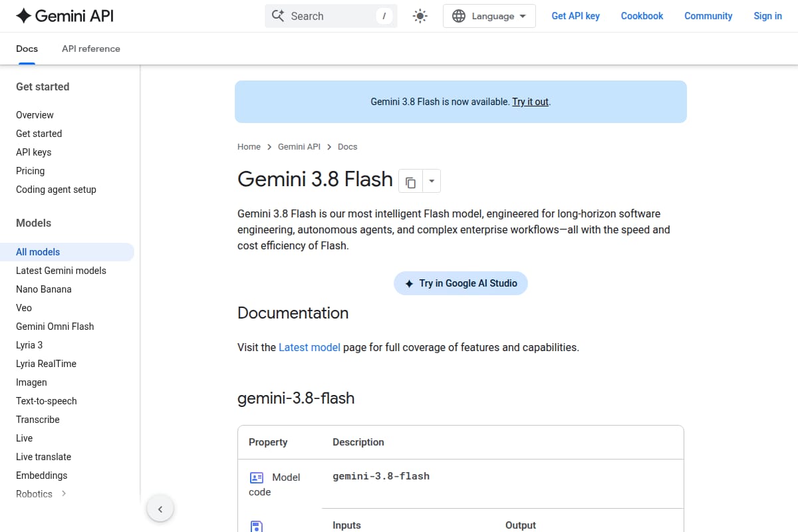Open Live sidebar item
The image size is (798, 532).
click(24, 438)
